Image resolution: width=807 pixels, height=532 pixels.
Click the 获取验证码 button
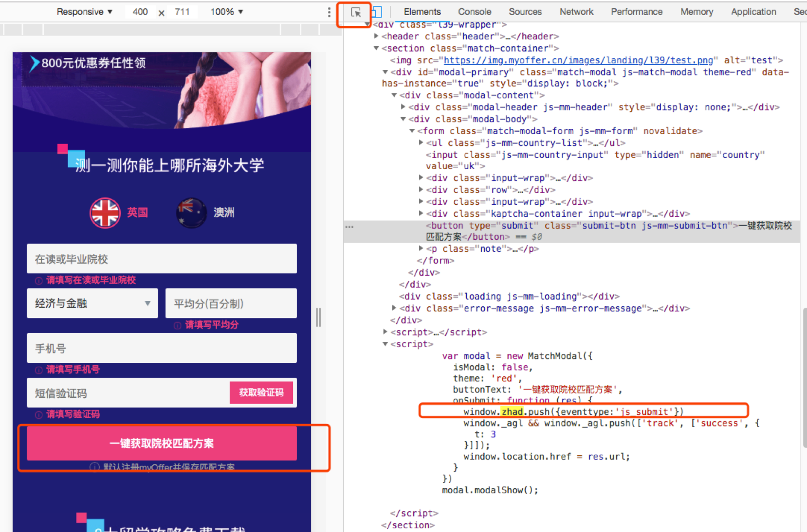(x=261, y=392)
